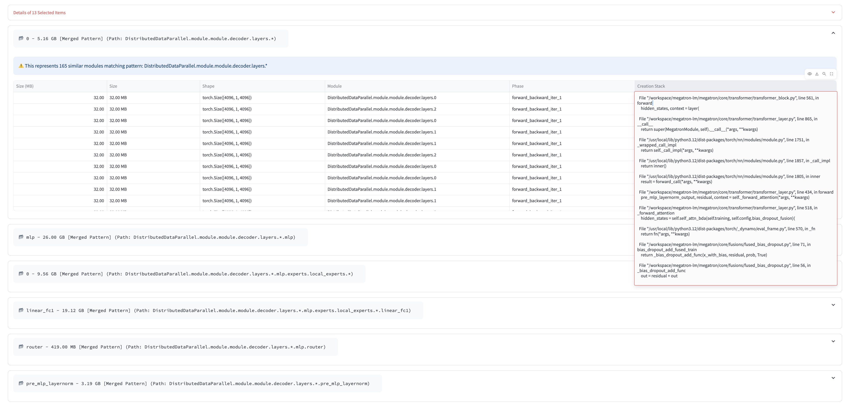
Task: Click the Phase column header
Action: pyautogui.click(x=518, y=86)
